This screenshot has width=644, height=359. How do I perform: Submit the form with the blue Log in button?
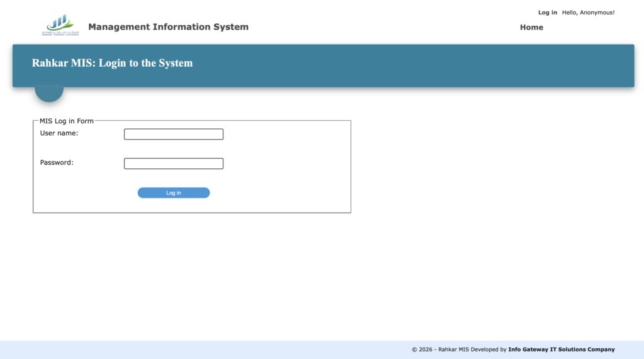pyautogui.click(x=174, y=192)
